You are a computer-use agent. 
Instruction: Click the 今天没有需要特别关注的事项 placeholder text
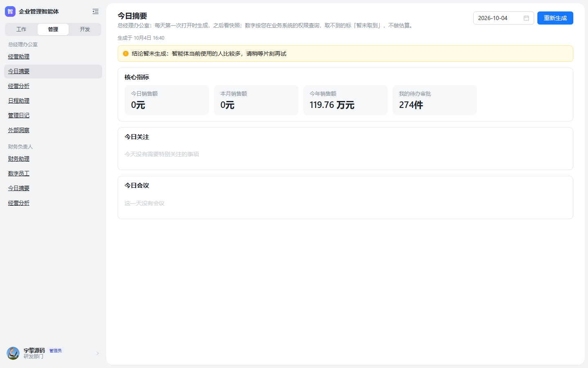pos(162,154)
